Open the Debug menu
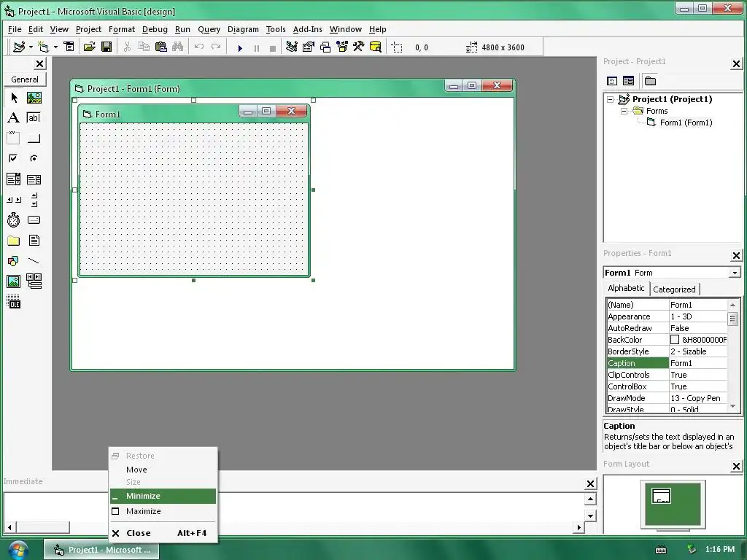Image resolution: width=747 pixels, height=560 pixels. click(155, 29)
